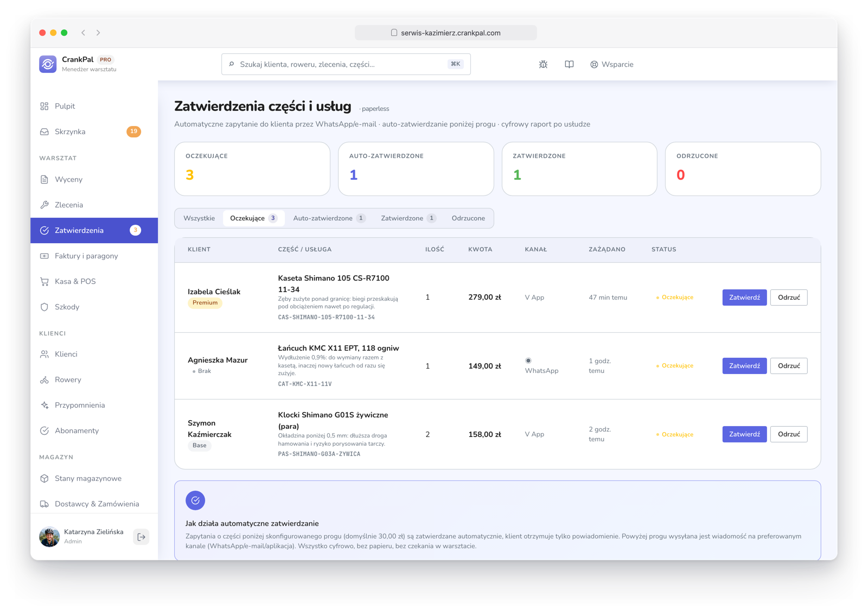Open Dostawcy & Zamówienia
The height and width of the screenshot is (614, 868).
tap(94, 504)
